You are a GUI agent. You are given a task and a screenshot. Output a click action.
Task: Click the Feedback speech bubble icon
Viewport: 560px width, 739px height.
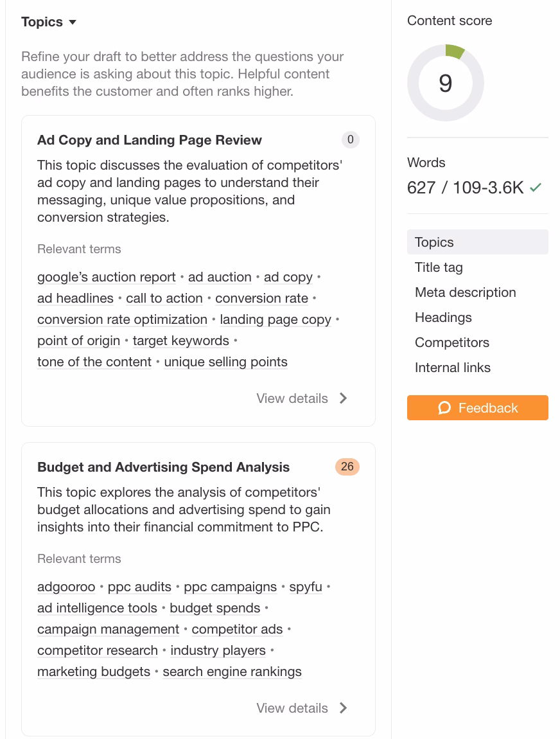(444, 408)
